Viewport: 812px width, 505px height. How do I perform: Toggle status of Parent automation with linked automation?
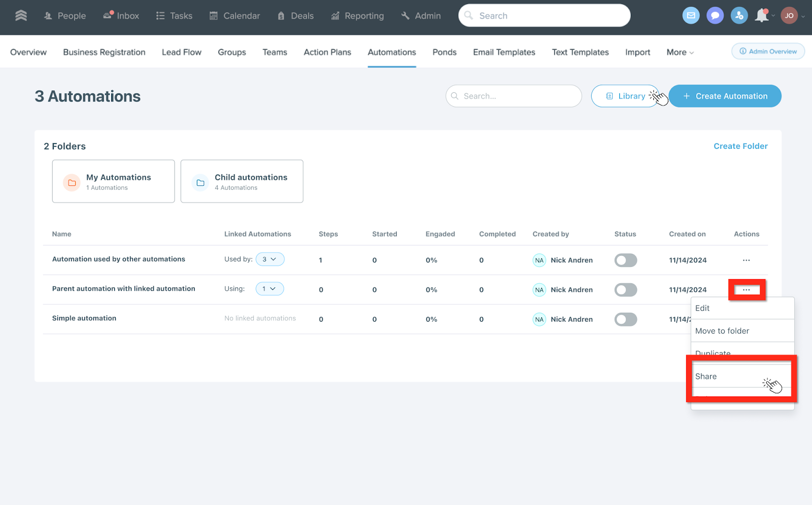point(625,290)
